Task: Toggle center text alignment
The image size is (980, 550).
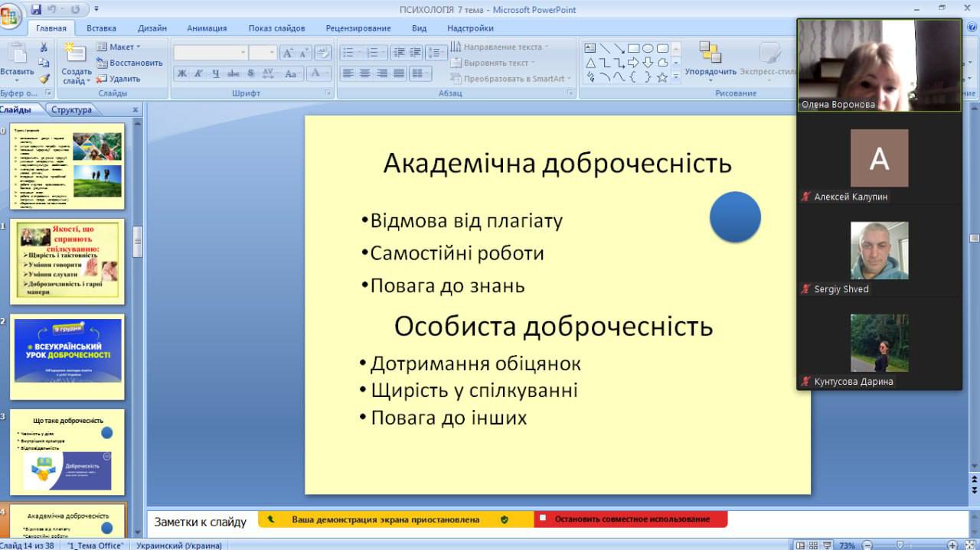Action: click(x=364, y=73)
